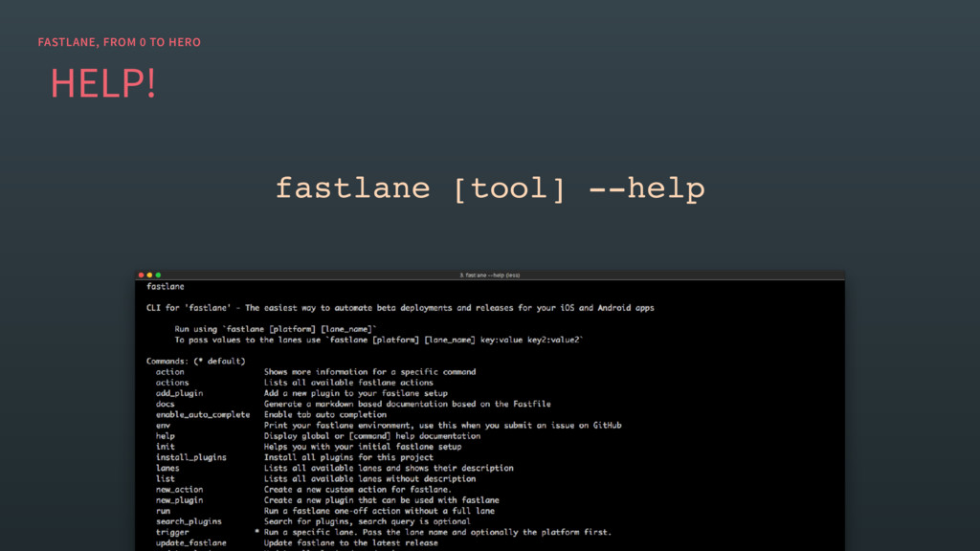Click 'Lists all available lanes without description'
This screenshot has width=980, height=551.
point(369,478)
